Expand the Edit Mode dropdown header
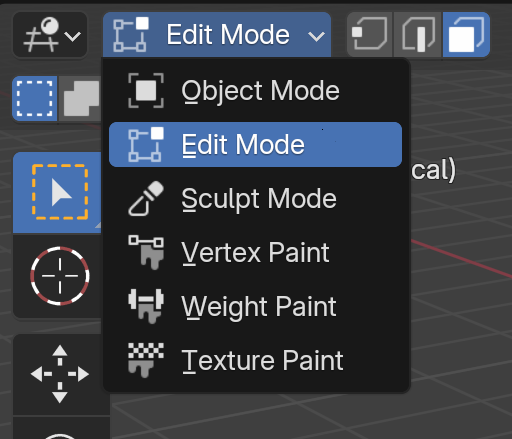 click(217, 35)
